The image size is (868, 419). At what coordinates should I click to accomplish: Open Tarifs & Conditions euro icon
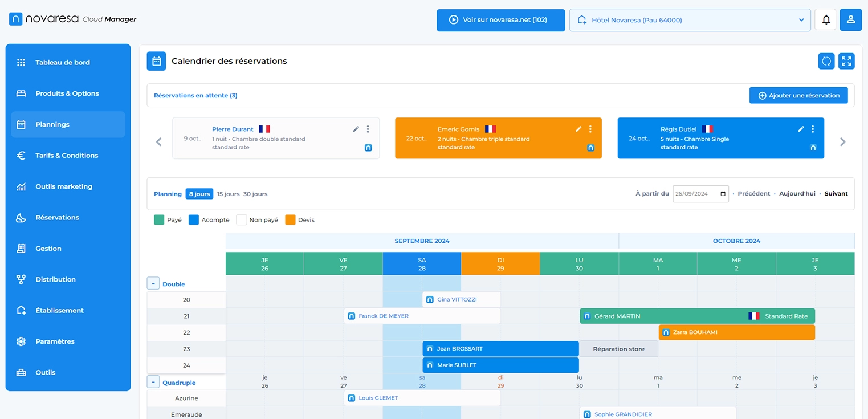pos(21,155)
